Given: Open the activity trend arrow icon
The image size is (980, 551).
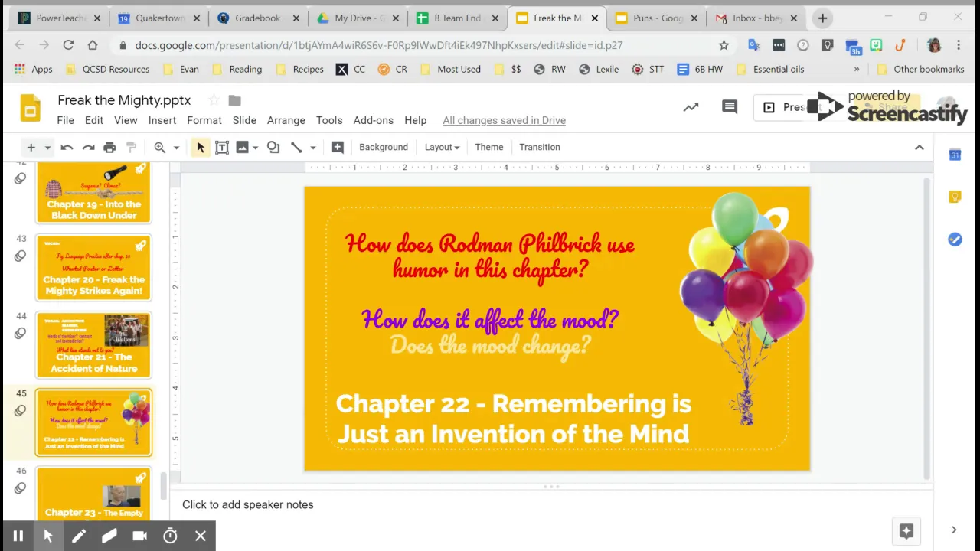Looking at the screenshot, I should point(691,107).
